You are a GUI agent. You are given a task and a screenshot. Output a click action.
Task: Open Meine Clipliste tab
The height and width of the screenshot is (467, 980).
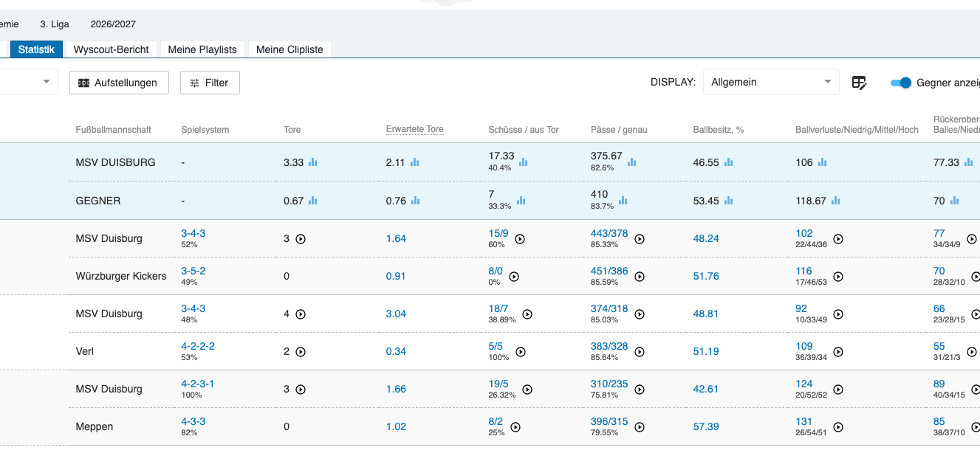point(289,49)
